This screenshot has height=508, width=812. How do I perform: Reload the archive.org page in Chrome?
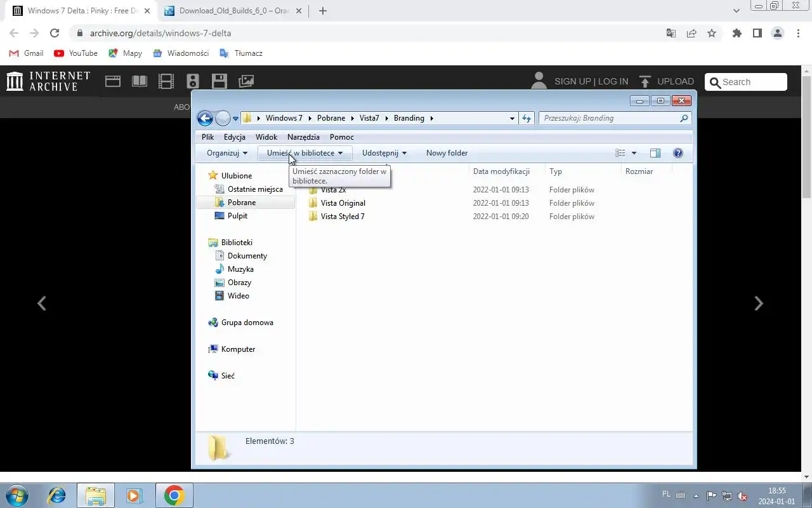point(55,33)
